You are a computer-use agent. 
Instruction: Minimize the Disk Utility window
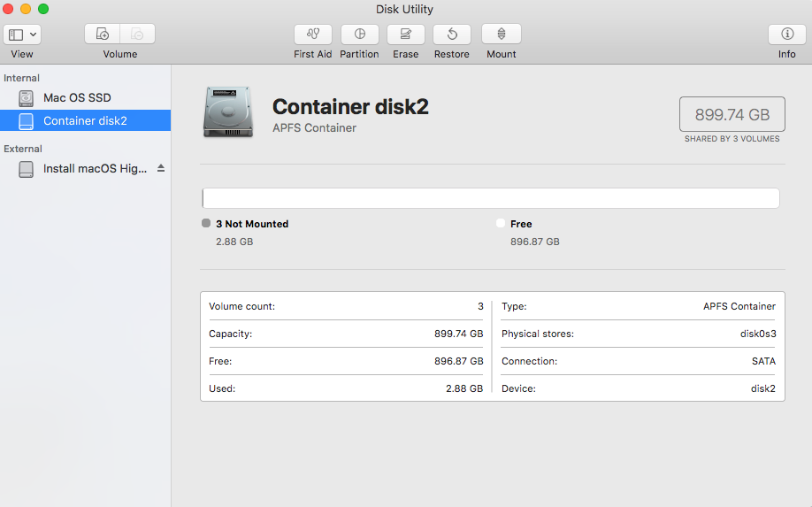click(26, 9)
